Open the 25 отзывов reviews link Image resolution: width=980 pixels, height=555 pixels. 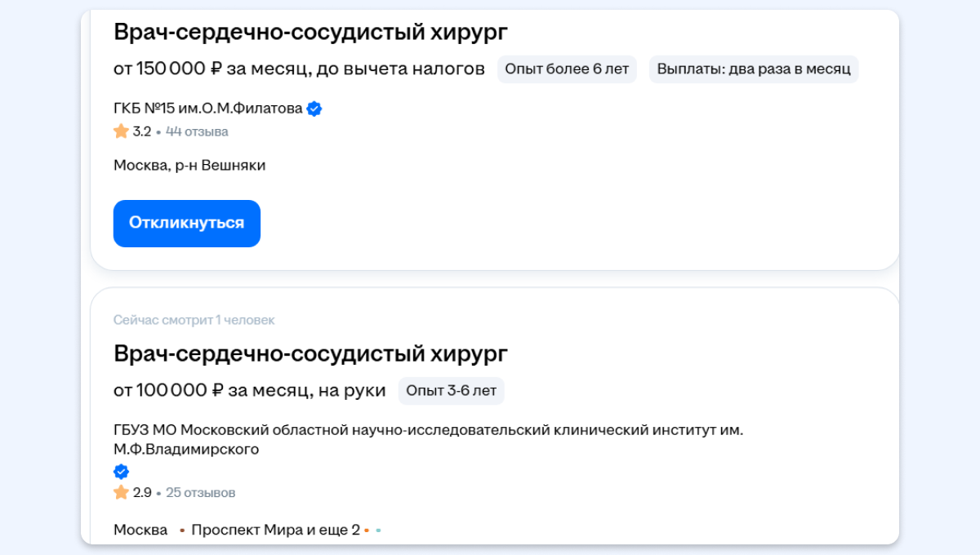200,493
